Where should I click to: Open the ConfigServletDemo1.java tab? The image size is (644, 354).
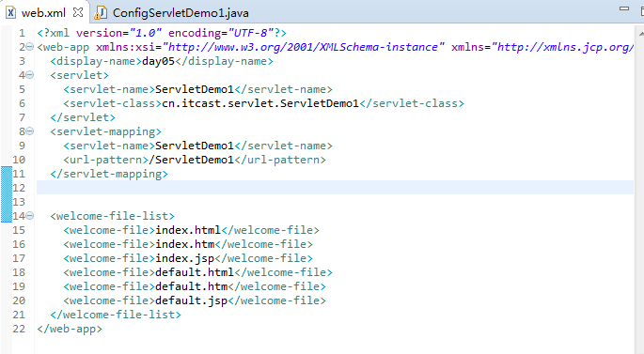(x=181, y=13)
